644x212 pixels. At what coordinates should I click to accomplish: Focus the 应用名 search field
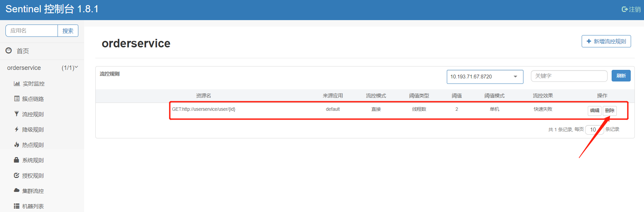tap(32, 31)
